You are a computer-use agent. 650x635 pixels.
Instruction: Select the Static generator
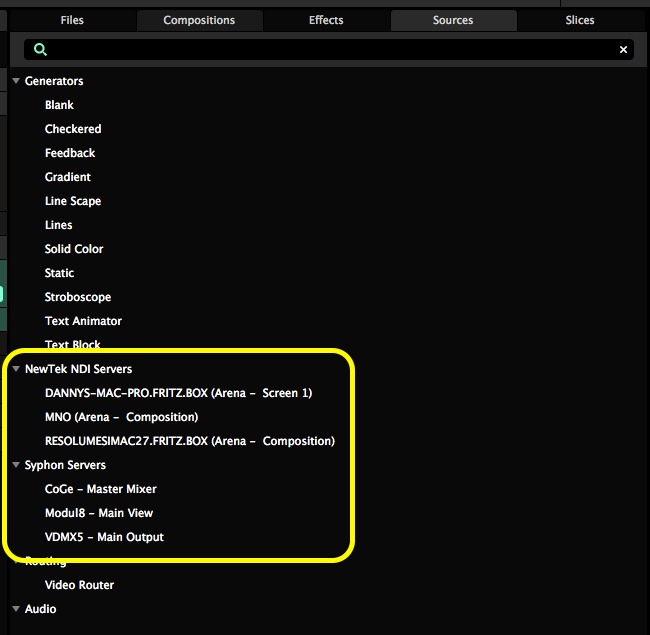[60, 273]
